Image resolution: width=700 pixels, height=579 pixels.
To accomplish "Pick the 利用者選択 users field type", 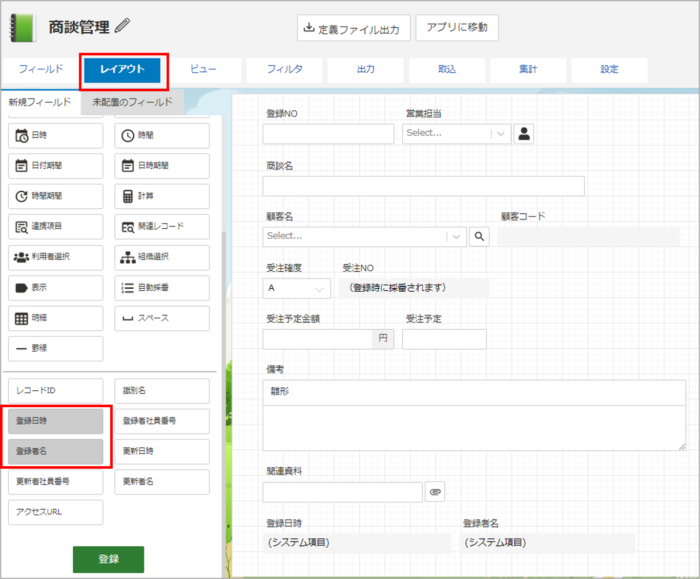I will pyautogui.click(x=55, y=257).
